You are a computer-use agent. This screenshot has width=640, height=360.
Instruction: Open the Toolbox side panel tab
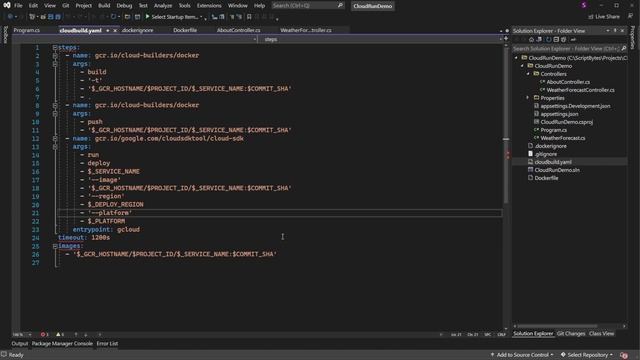click(5, 35)
